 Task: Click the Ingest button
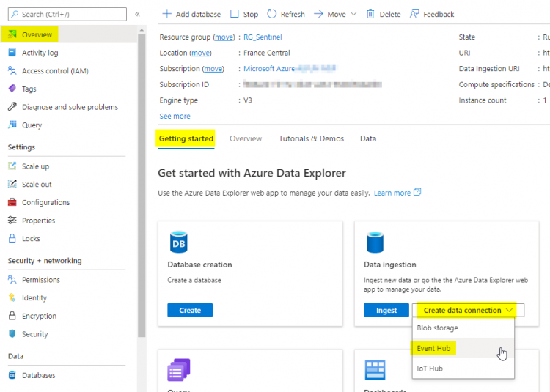click(x=386, y=310)
